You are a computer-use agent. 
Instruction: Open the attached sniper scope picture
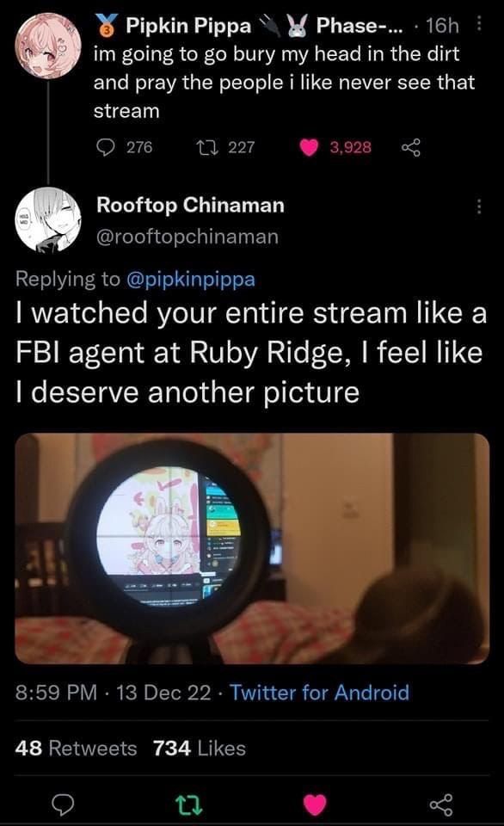coord(252,548)
